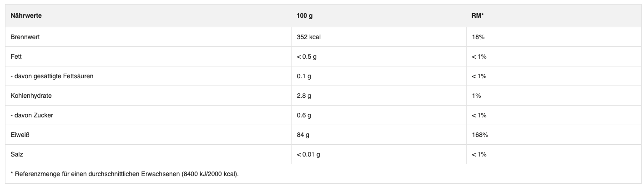Click the < 0.01 g salt value
This screenshot has height=187, width=644.
(x=308, y=154)
